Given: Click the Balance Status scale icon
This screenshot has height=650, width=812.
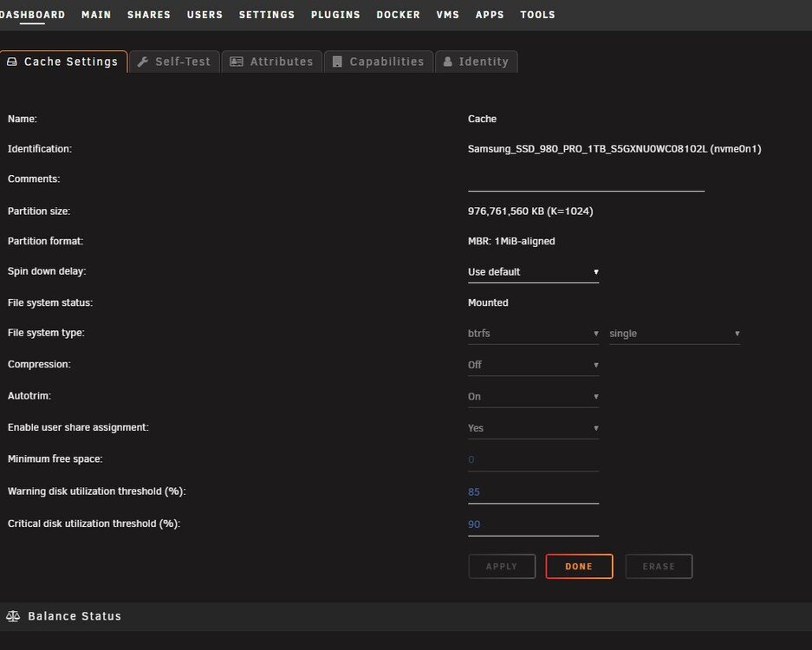Looking at the screenshot, I should (13, 616).
